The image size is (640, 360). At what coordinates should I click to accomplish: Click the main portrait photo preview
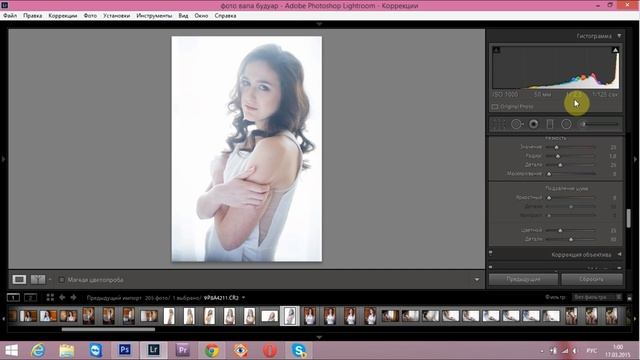(247, 149)
